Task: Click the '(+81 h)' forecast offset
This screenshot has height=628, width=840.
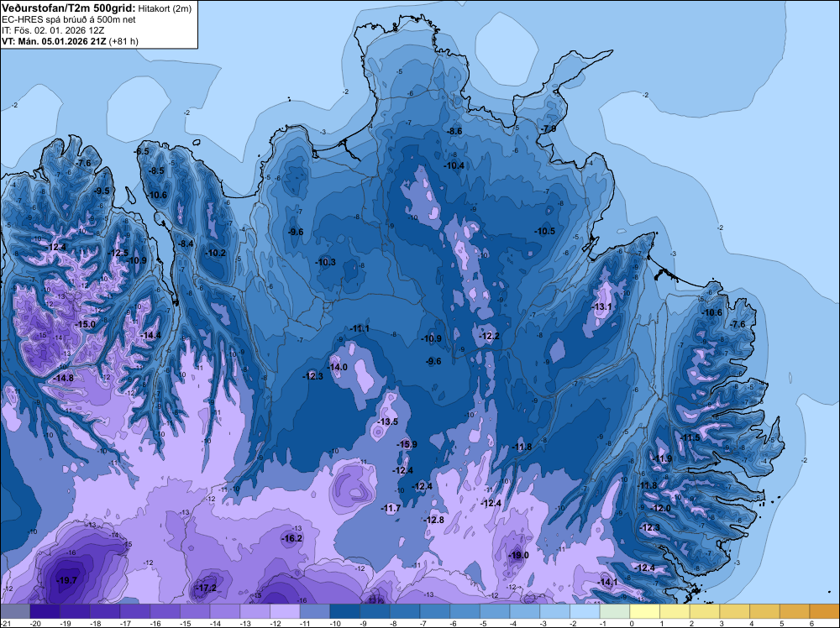Action: pos(123,40)
